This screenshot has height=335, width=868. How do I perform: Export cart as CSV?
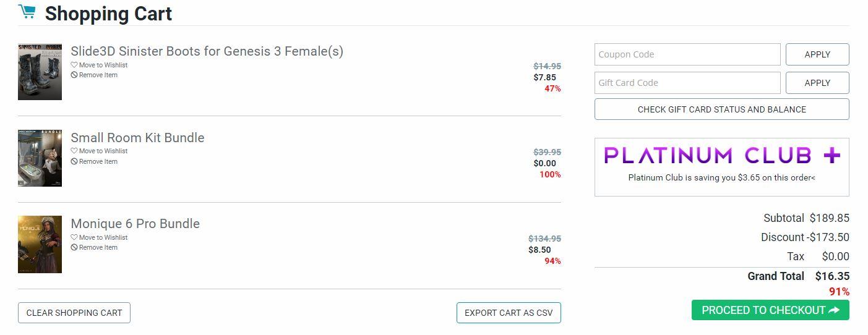(508, 313)
